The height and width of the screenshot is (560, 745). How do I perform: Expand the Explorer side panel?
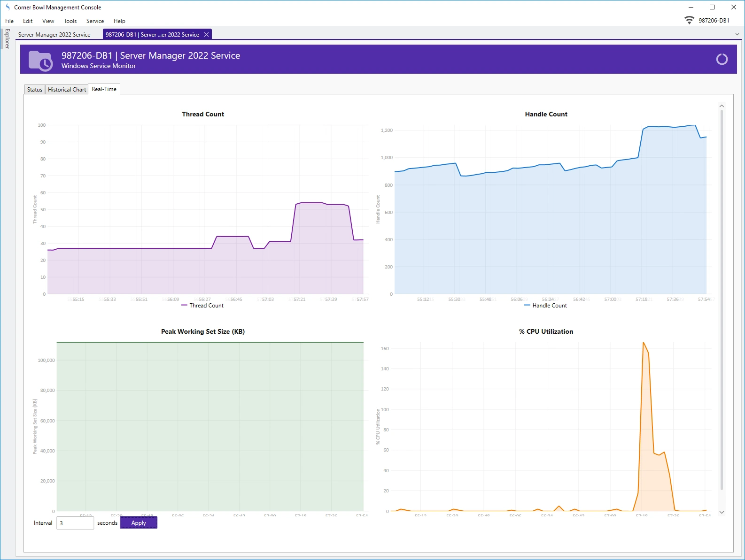pos(7,39)
